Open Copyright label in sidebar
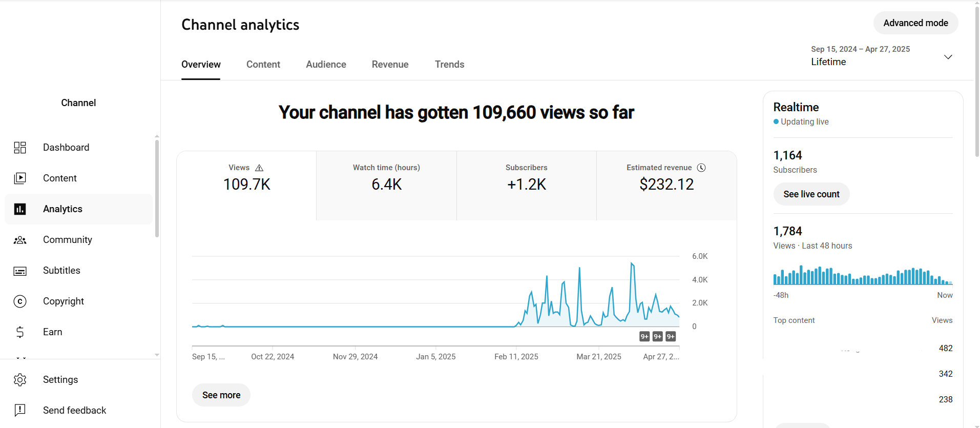 pos(64,301)
